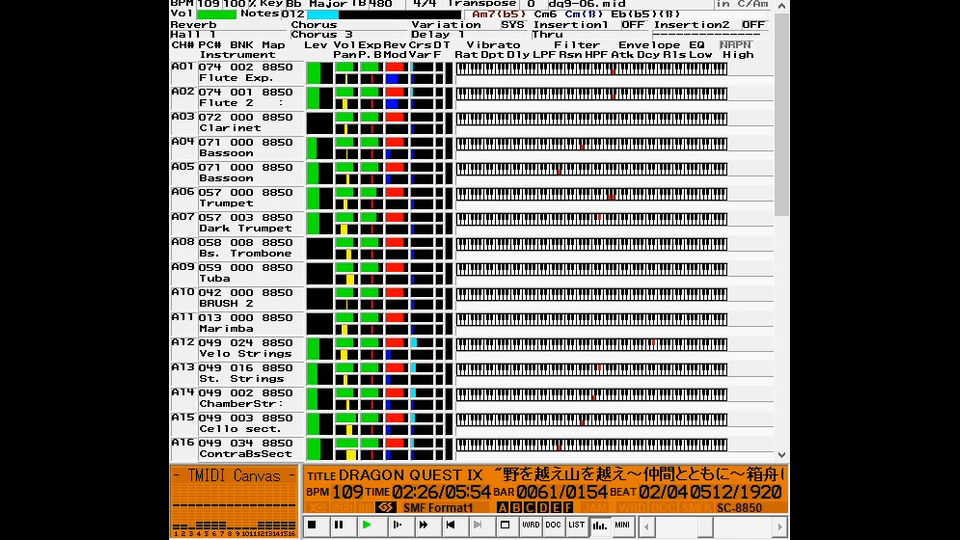Screen dimensions: 960x540
Task: Select channel A02 Flute 2
Action: coord(238,98)
